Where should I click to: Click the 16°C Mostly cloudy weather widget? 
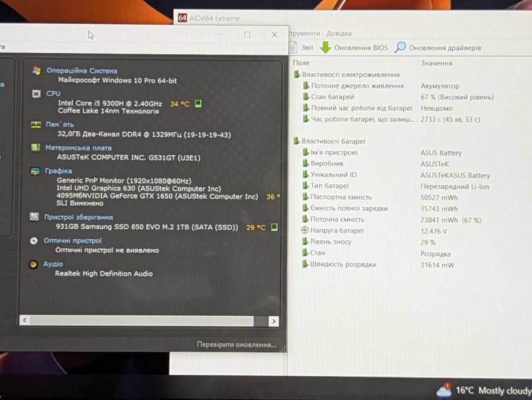point(484,391)
